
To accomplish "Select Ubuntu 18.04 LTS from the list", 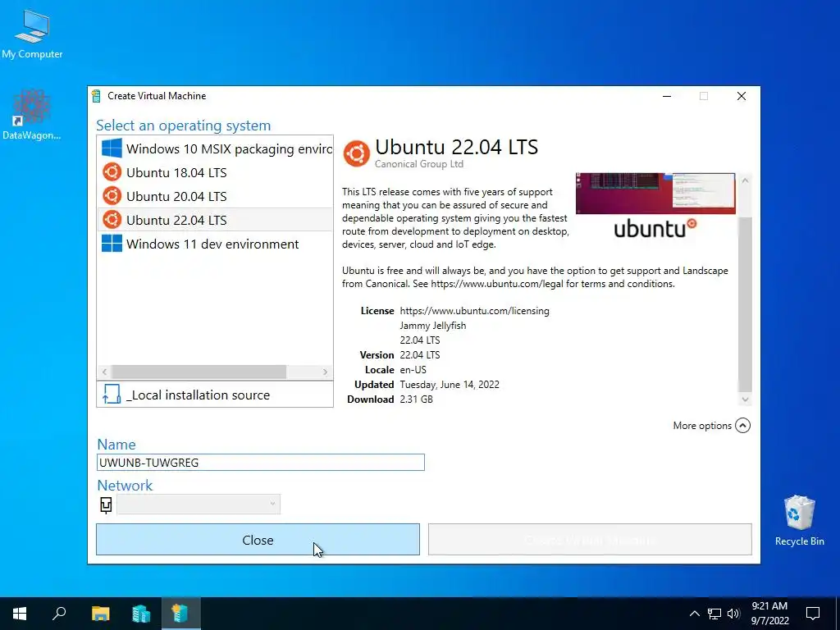I will click(x=215, y=172).
